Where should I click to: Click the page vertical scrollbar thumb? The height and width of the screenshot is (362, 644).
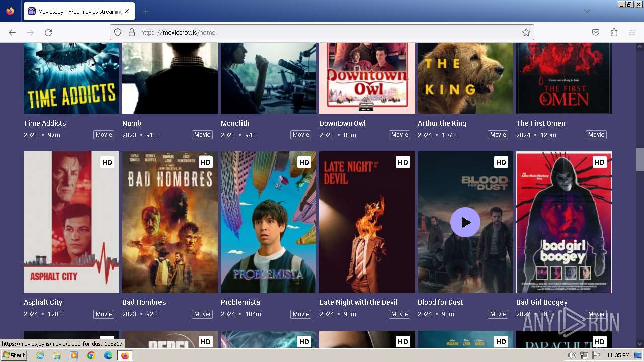[639, 160]
